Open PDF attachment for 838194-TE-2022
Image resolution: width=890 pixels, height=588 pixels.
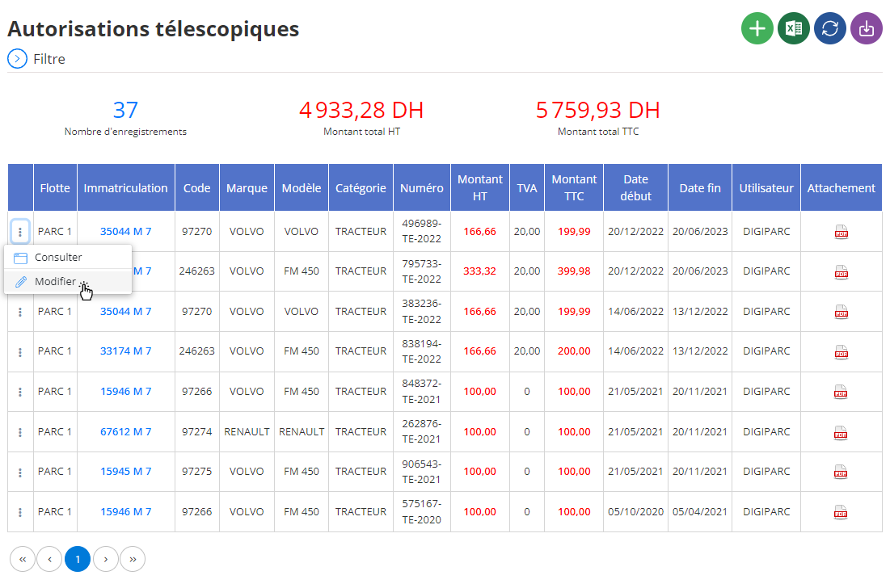[841, 352]
